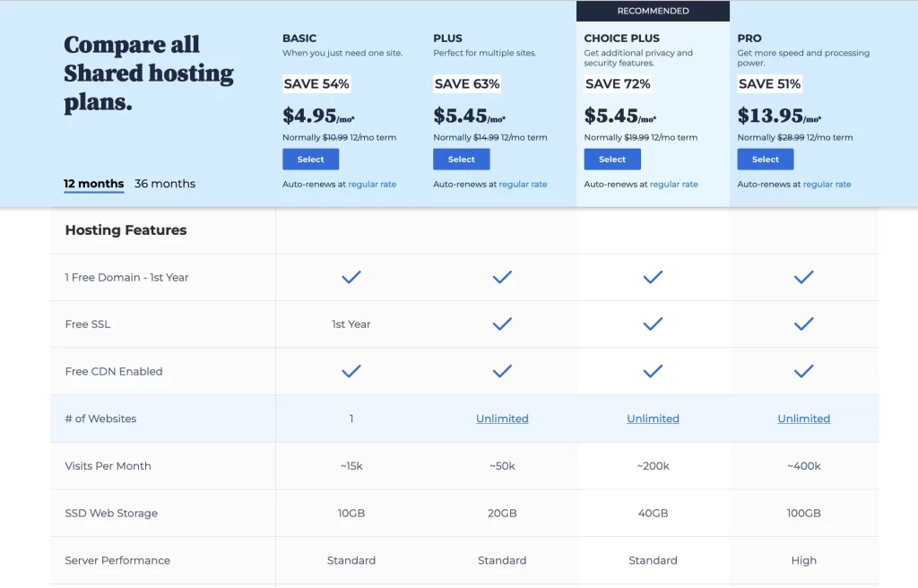Click the ~15k visits cell
Viewport: 918px width, 588px height.
point(351,466)
